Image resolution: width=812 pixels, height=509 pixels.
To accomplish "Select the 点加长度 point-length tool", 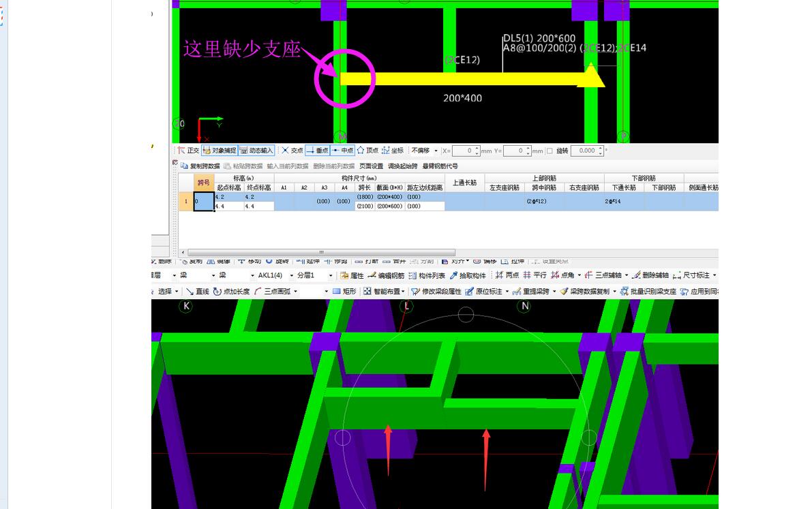I will click(232, 292).
